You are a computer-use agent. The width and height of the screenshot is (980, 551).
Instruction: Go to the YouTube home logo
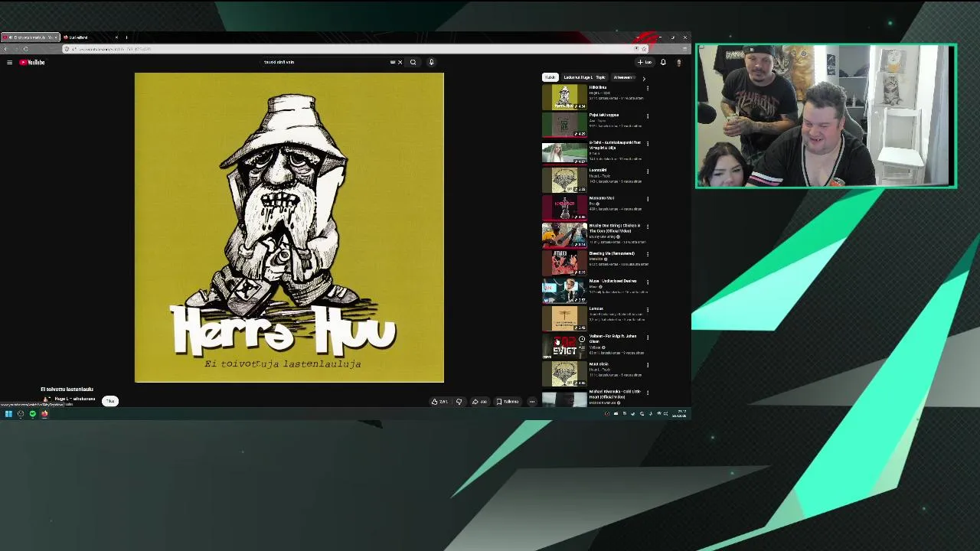(x=32, y=62)
